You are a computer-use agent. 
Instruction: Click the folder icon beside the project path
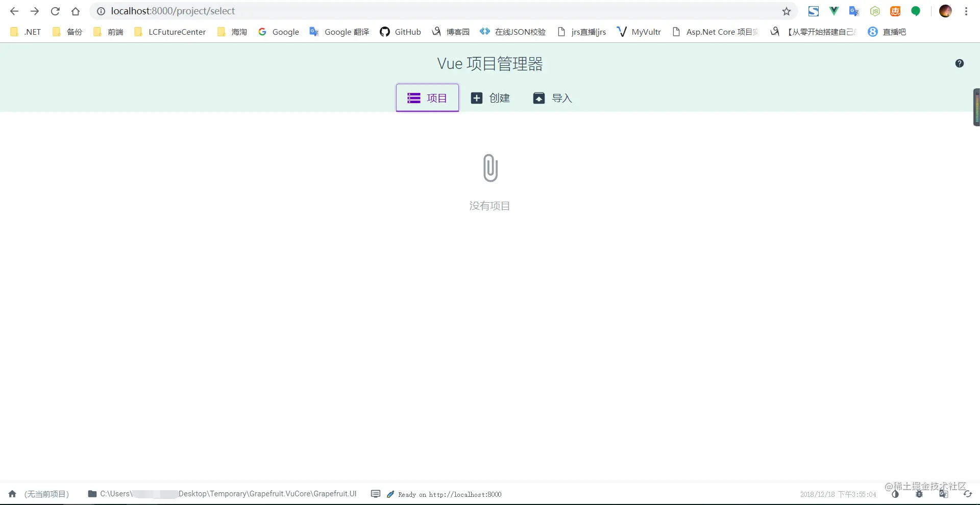coord(92,494)
